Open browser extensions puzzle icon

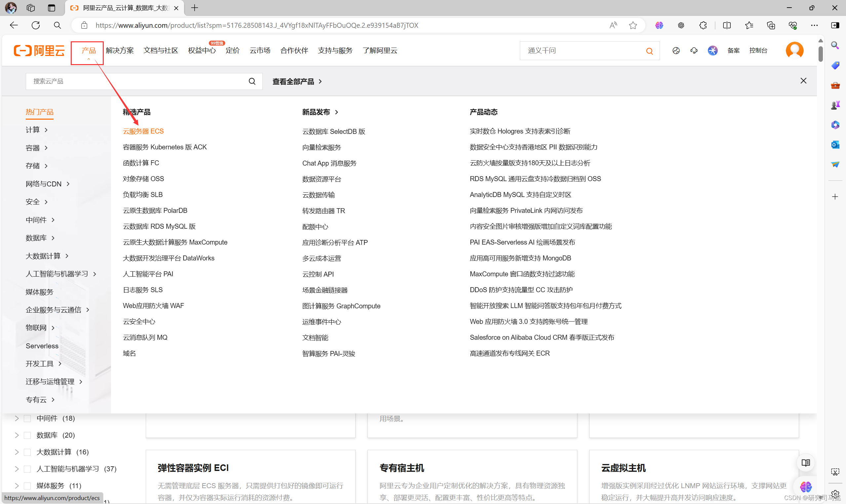(703, 25)
